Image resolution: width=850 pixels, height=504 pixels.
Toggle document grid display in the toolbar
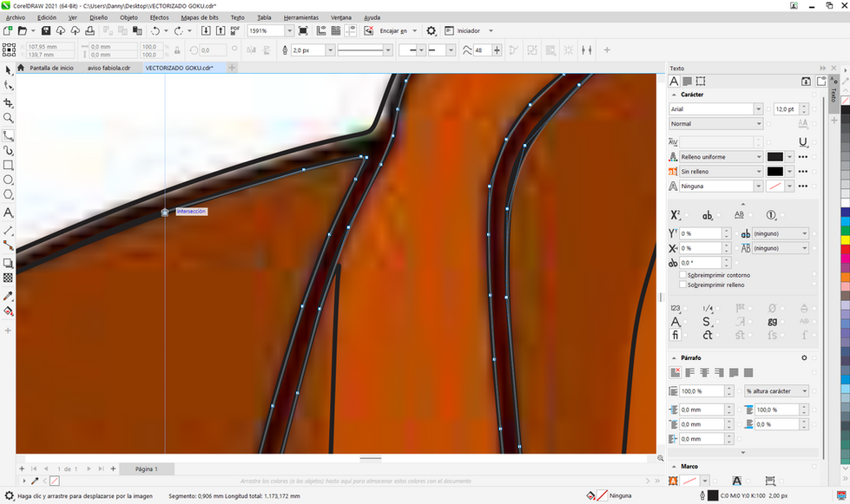tap(336, 31)
